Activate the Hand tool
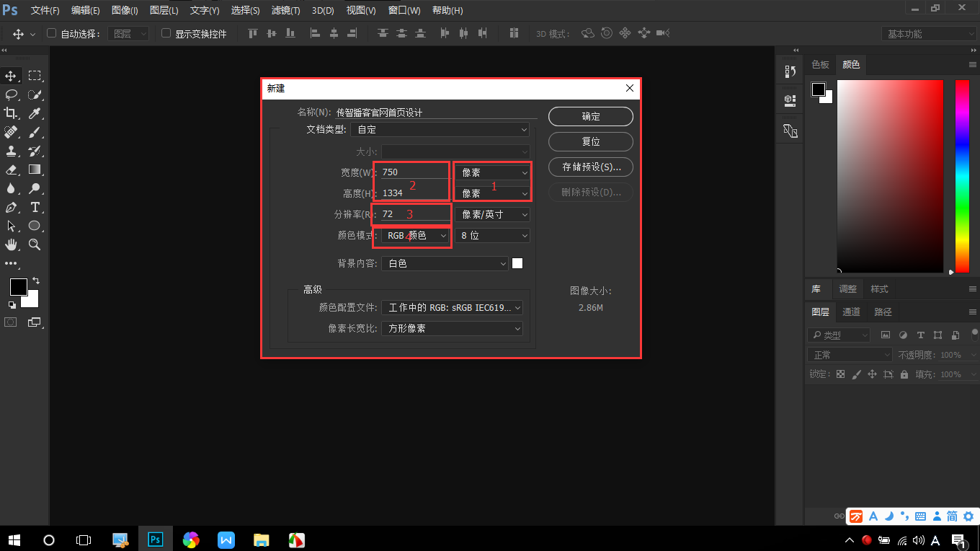980x551 pixels. click(x=11, y=244)
